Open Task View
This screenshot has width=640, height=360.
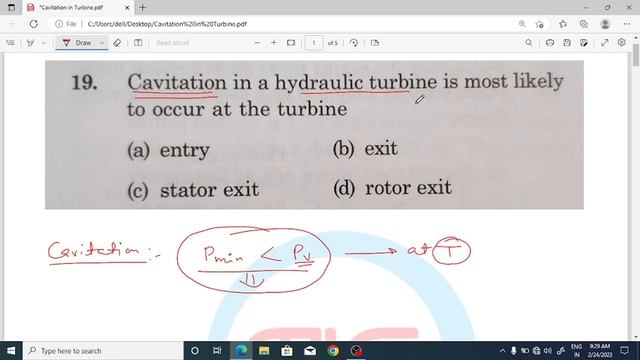(217, 351)
